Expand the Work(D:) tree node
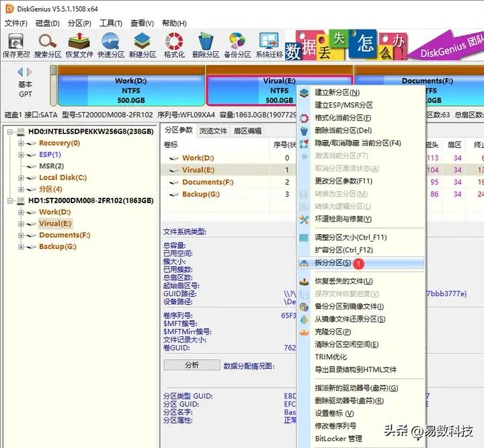Image resolution: width=484 pixels, height=448 pixels. click(21, 213)
